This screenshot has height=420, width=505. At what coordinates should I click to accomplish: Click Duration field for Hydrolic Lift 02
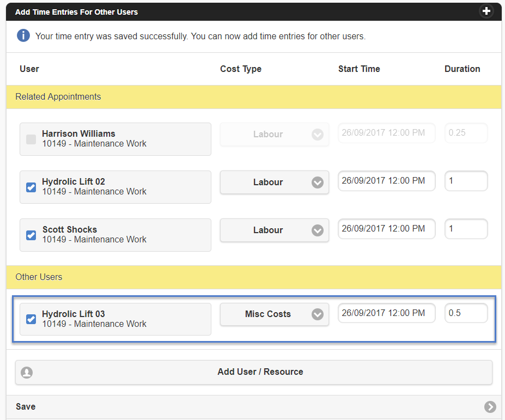466,181
